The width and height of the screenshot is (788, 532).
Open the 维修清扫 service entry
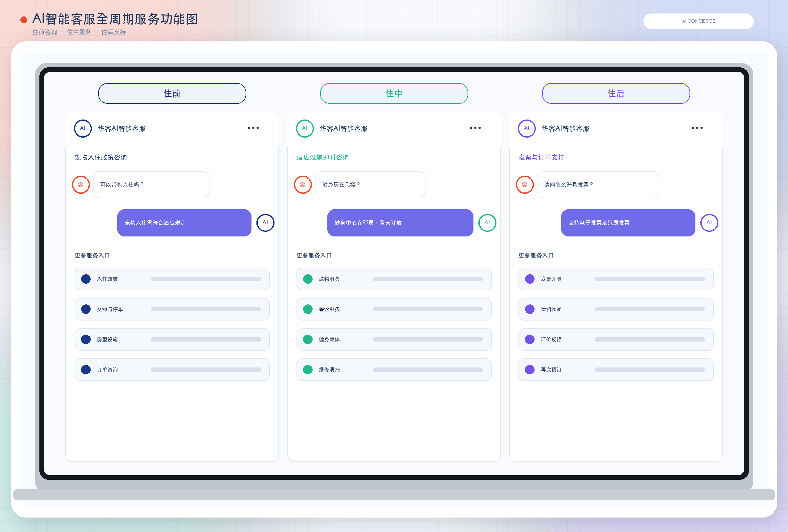coord(394,369)
